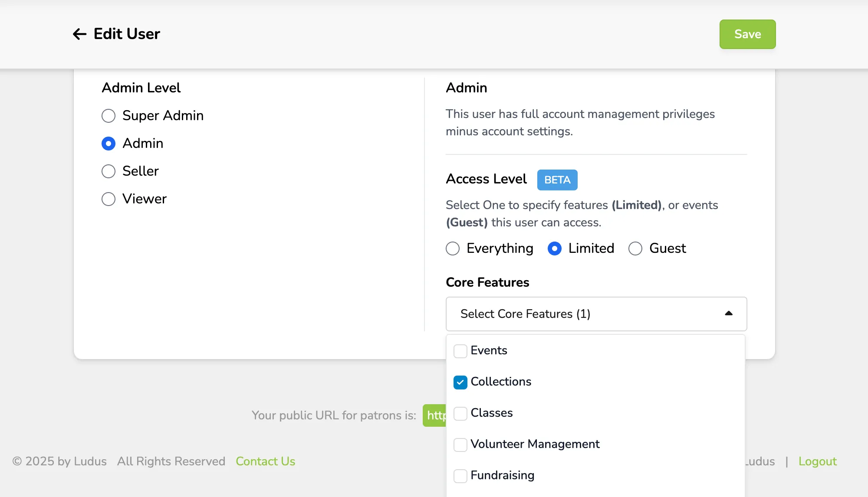Set access level to Limited
The height and width of the screenshot is (497, 868).
tap(555, 248)
